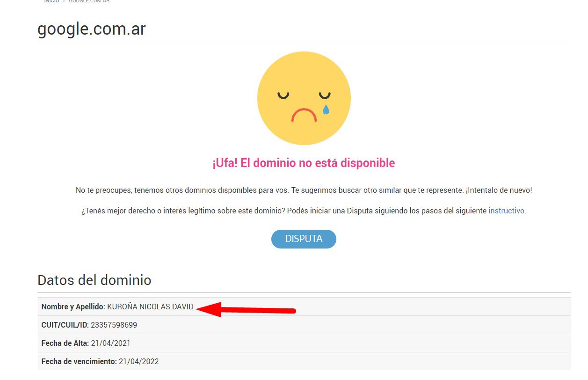Image resolution: width=588 pixels, height=380 pixels.
Task: Click the CUIT number 23357598699
Action: [x=114, y=325]
